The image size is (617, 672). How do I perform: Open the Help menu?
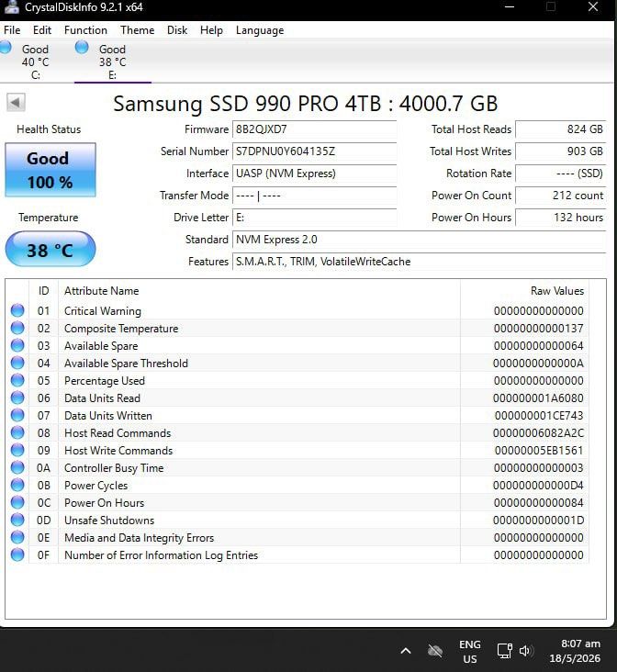(x=211, y=30)
